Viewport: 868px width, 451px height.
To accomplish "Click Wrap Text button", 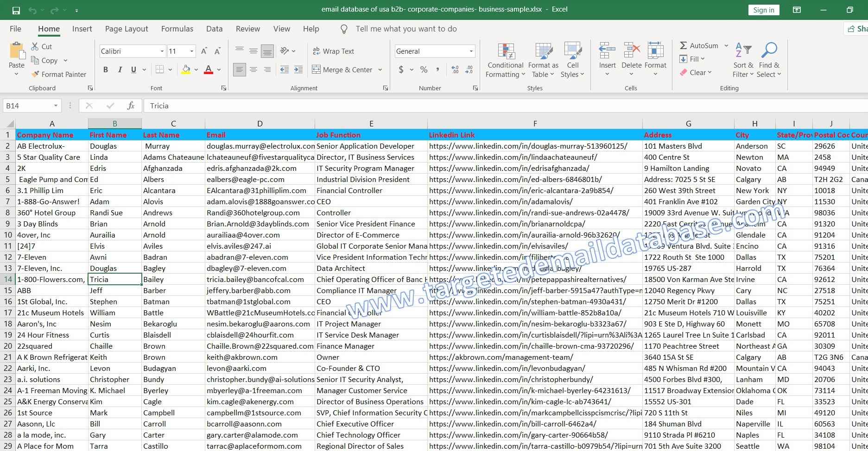I will tap(334, 51).
